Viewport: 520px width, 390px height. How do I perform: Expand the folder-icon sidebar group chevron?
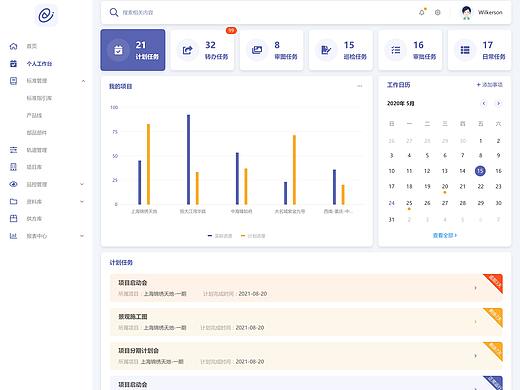pyautogui.click(x=82, y=201)
